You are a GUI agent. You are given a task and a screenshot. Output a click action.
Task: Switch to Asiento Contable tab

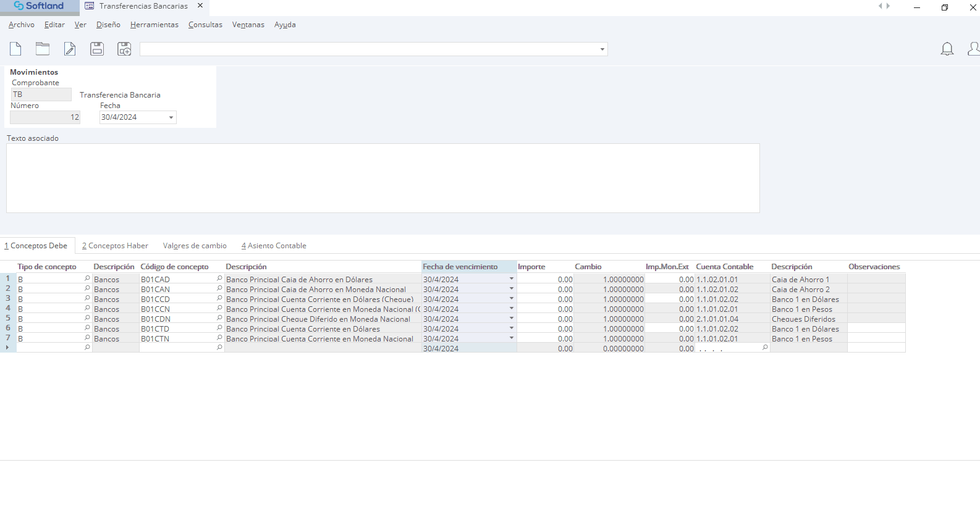click(x=274, y=246)
